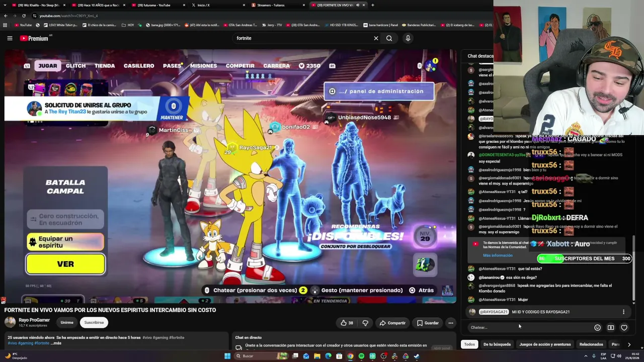
Task: Open the 'HOY' bookmarks folder
Action: [128, 25]
